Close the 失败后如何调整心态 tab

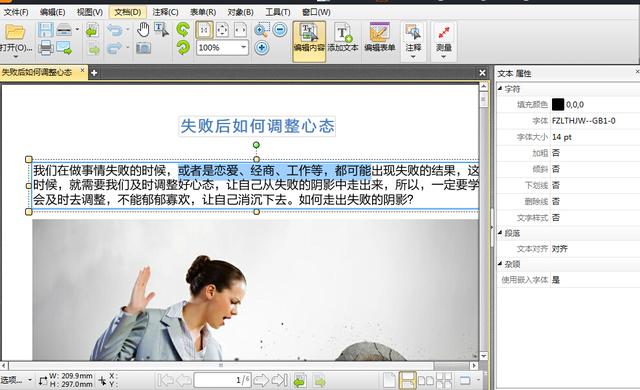[x=82, y=71]
